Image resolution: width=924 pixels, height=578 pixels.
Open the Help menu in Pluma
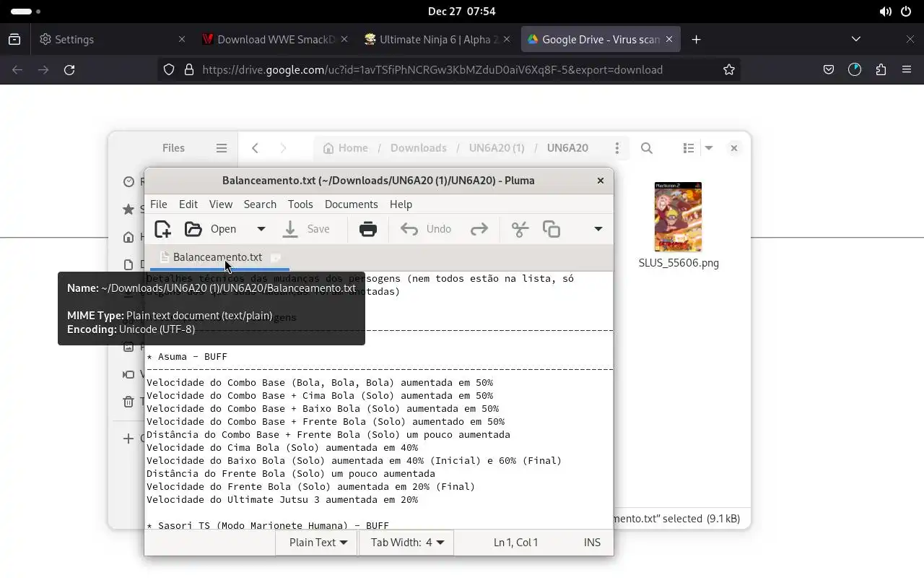click(x=401, y=204)
